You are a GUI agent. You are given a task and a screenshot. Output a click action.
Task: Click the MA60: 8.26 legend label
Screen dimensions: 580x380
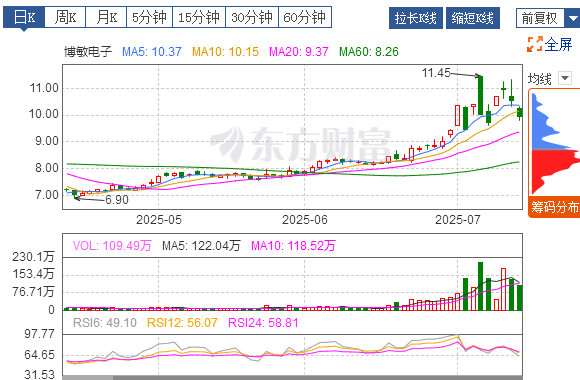(x=369, y=51)
